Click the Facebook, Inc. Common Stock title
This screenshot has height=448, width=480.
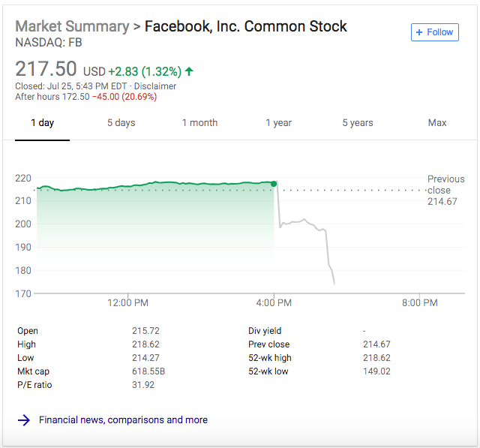point(245,26)
